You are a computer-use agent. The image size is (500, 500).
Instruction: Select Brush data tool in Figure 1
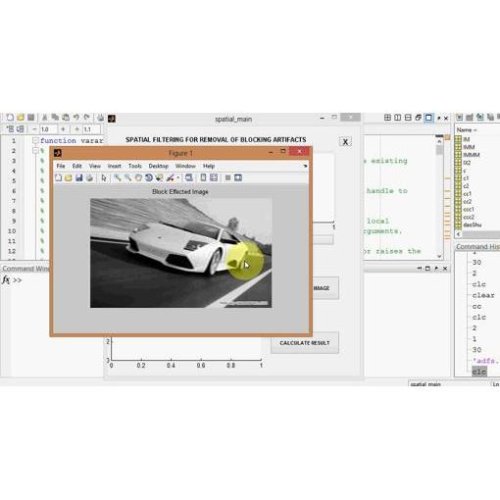click(170, 178)
